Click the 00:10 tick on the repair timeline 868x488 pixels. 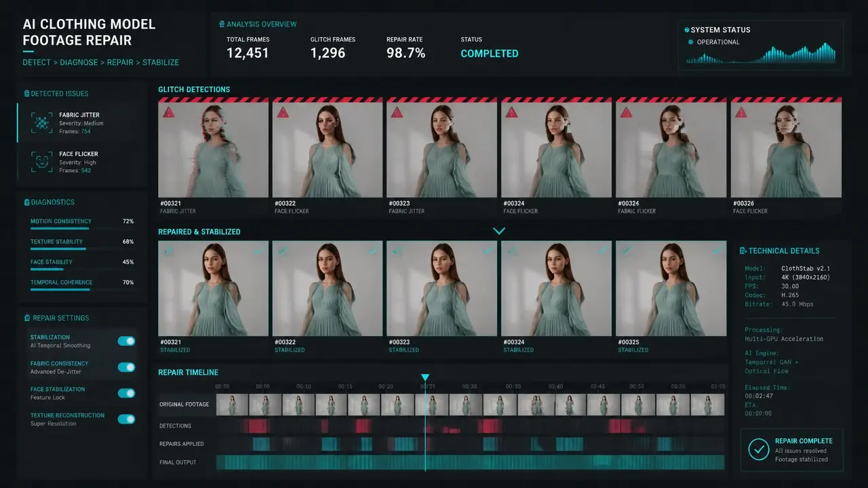(304, 386)
